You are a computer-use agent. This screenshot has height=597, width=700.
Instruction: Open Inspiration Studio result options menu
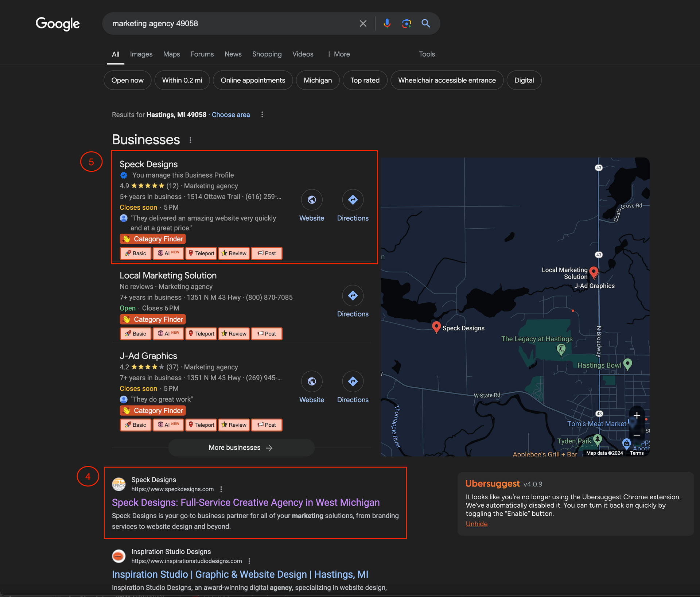[249, 561]
